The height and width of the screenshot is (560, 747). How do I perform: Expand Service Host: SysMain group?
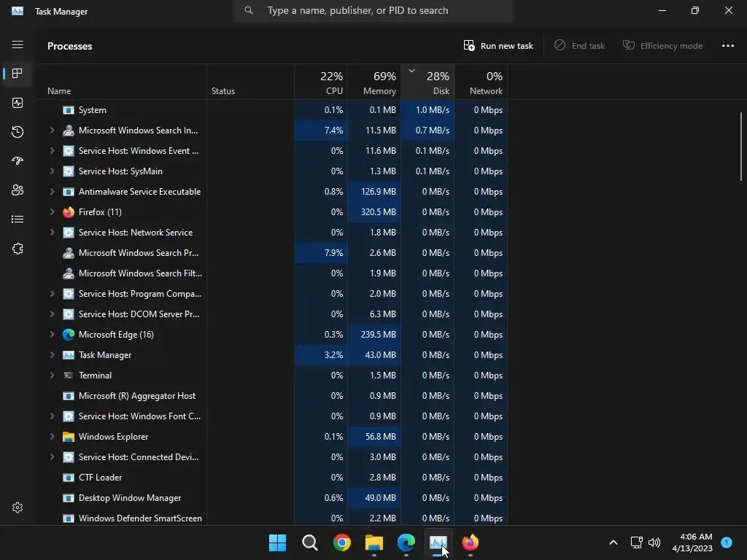pos(52,171)
